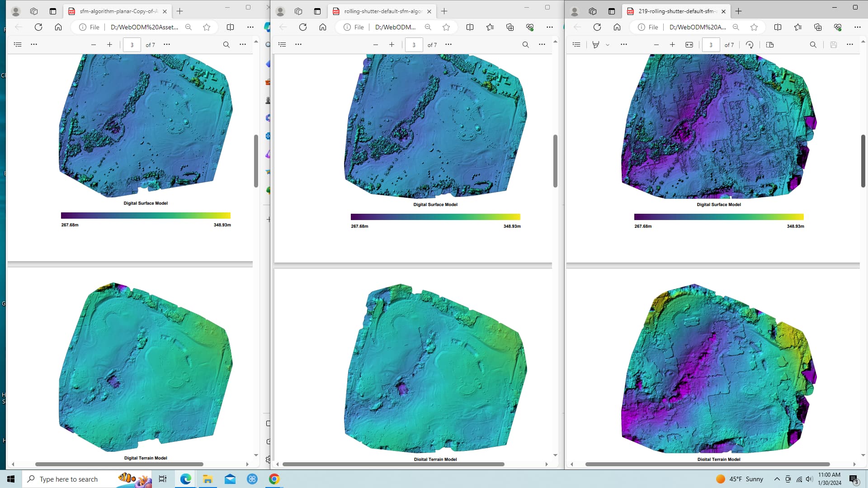868x488 pixels.
Task: Click the page number input field
Action: point(711,45)
